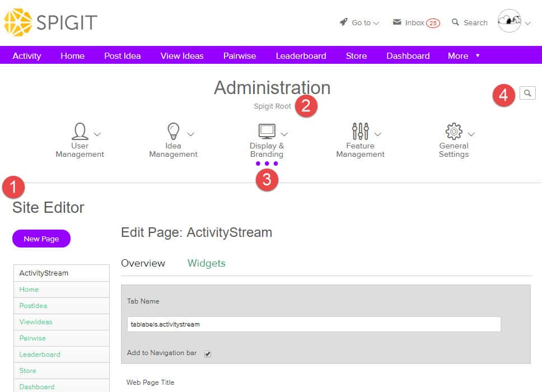Click the Tab Name label
This screenshot has width=542, height=392.
[x=143, y=301]
